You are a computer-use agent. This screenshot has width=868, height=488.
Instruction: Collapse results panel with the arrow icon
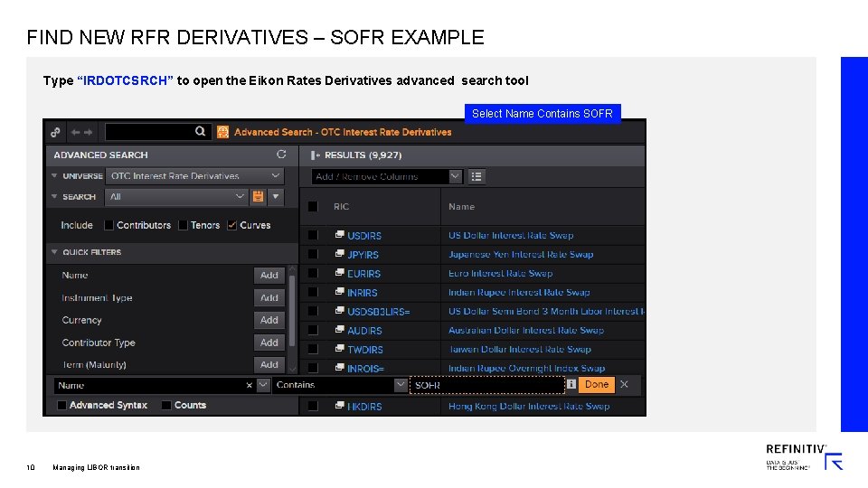pos(316,155)
